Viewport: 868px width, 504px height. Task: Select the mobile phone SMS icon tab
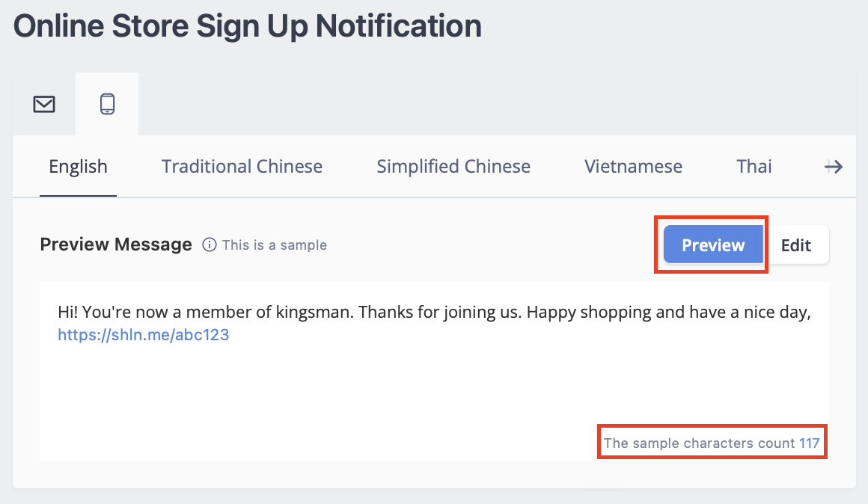coord(108,104)
